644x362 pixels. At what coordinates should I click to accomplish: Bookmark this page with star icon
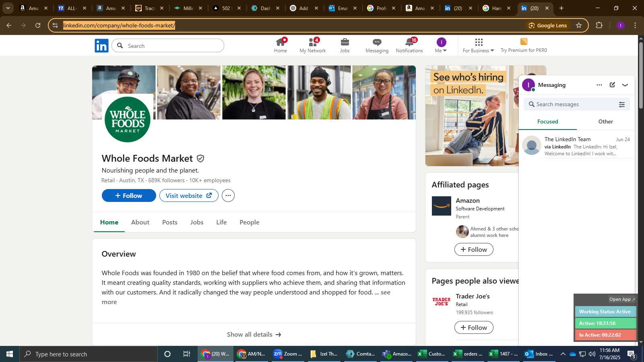click(579, 25)
